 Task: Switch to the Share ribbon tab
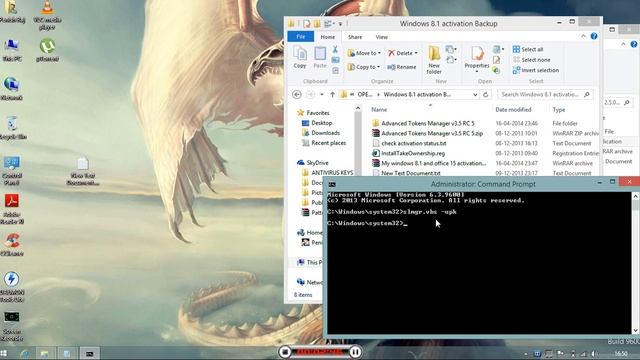click(355, 37)
